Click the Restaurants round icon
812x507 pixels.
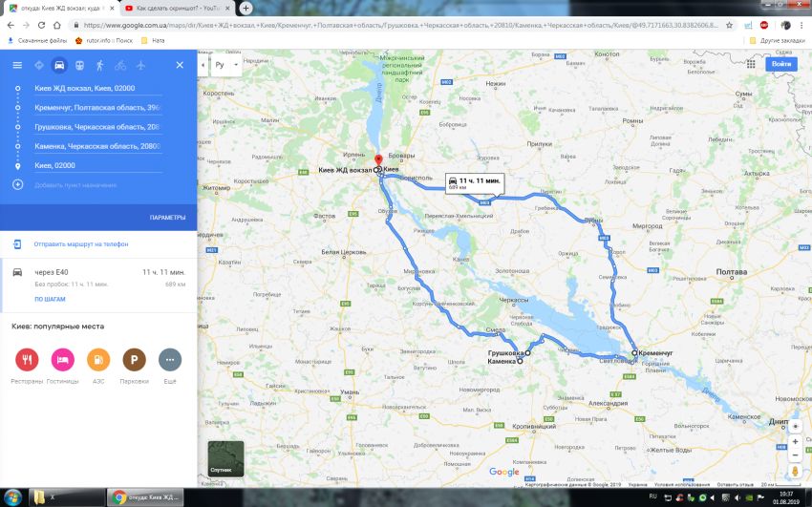27,360
